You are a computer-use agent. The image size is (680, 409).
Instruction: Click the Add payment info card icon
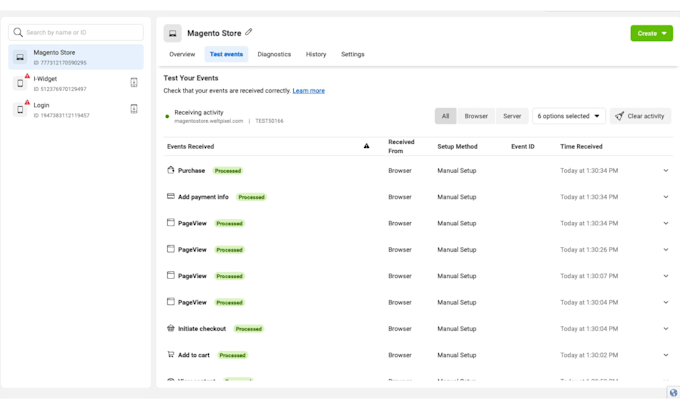point(170,196)
